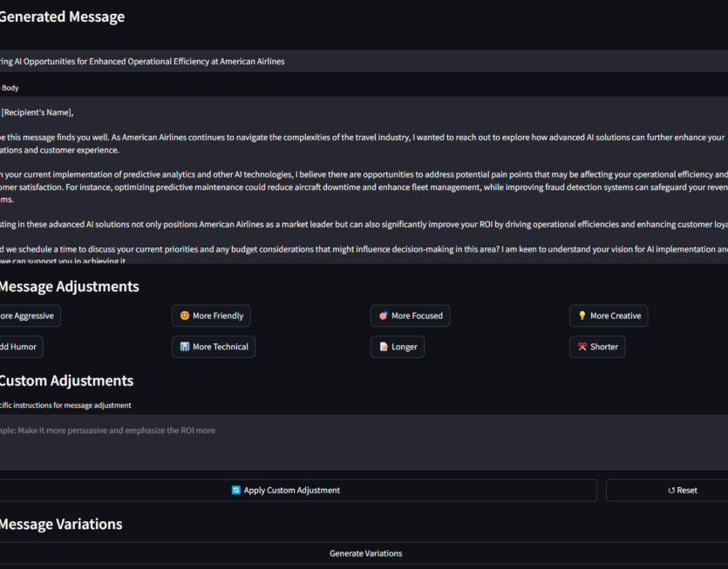This screenshot has height=569, width=728.
Task: Make the message More Aggressive
Action: click(x=28, y=315)
